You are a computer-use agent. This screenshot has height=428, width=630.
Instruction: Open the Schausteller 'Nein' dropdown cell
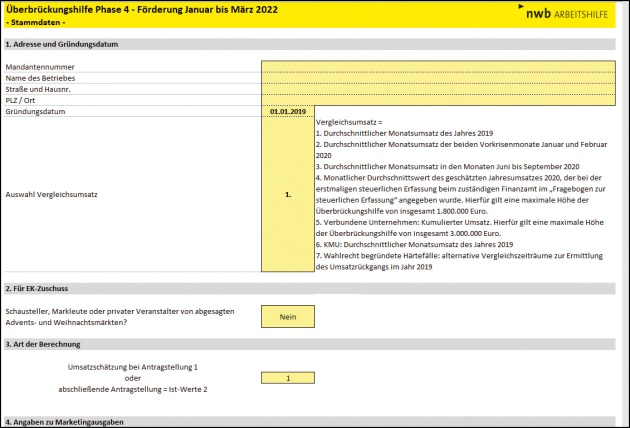pyautogui.click(x=287, y=316)
